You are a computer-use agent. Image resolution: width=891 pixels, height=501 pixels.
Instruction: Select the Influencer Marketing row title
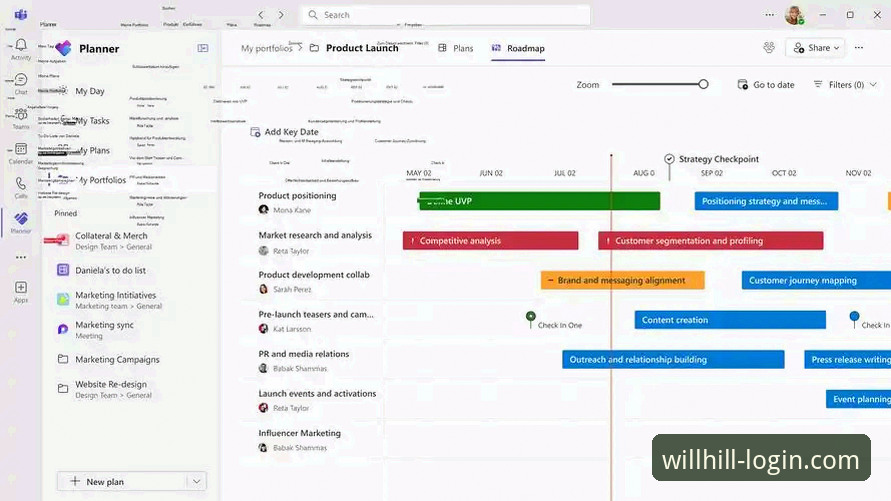[299, 433]
